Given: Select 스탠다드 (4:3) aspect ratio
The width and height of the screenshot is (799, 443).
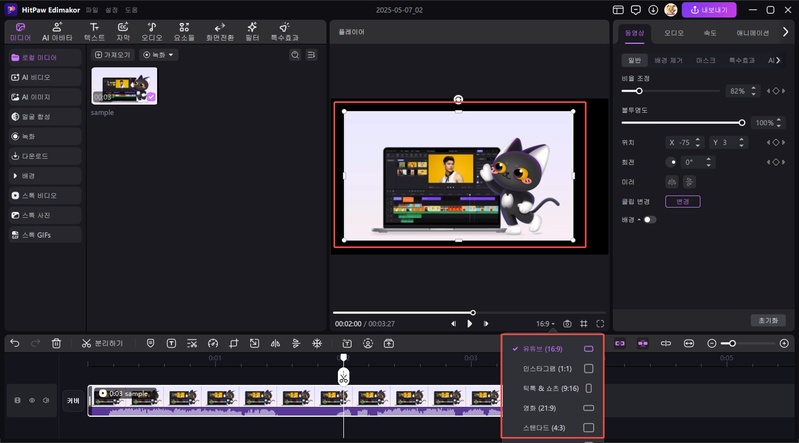Looking at the screenshot, I should (x=553, y=428).
